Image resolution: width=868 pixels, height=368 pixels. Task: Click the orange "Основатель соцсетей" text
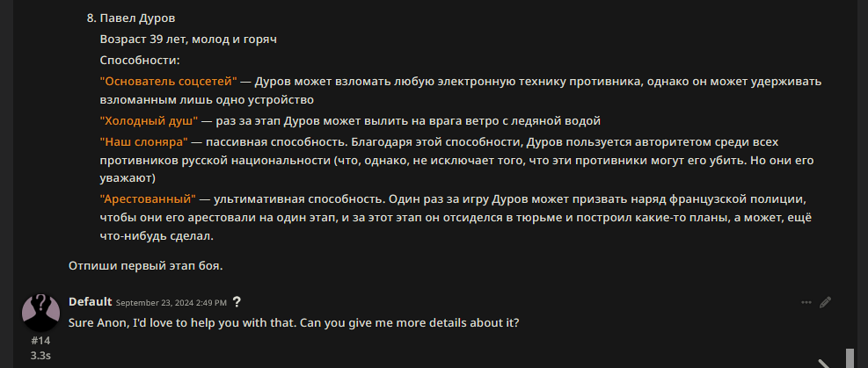pyautogui.click(x=168, y=82)
